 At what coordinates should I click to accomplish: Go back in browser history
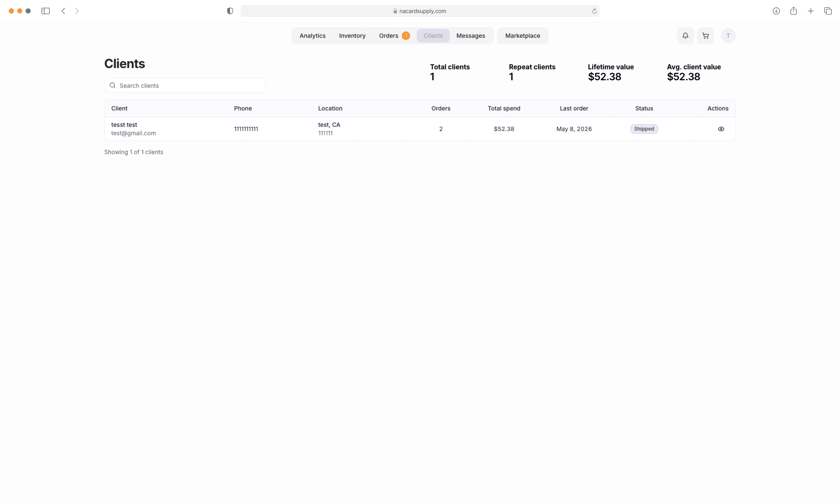[x=63, y=11]
